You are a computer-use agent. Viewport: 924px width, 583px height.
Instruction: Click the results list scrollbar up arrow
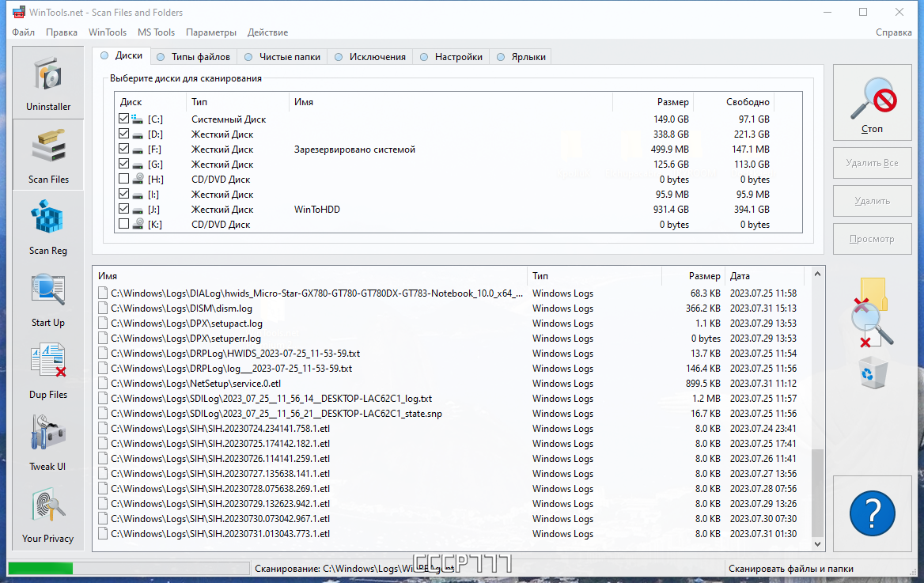coord(817,274)
